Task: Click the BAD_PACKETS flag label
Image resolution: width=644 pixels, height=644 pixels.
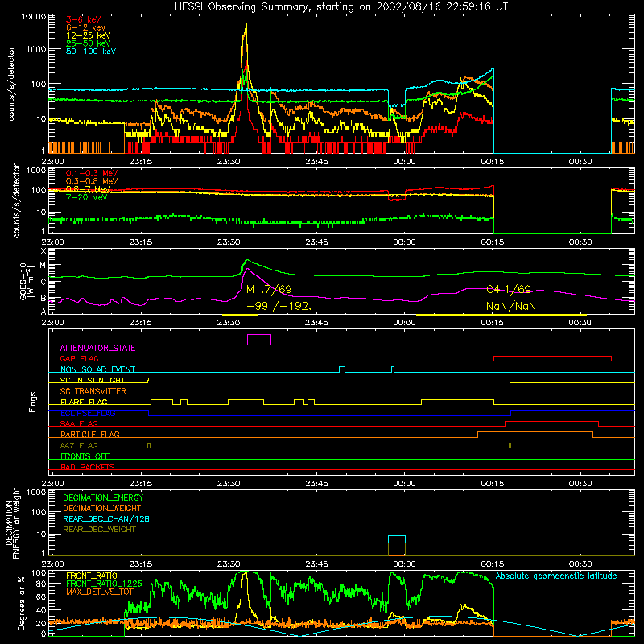Action: tap(88, 467)
